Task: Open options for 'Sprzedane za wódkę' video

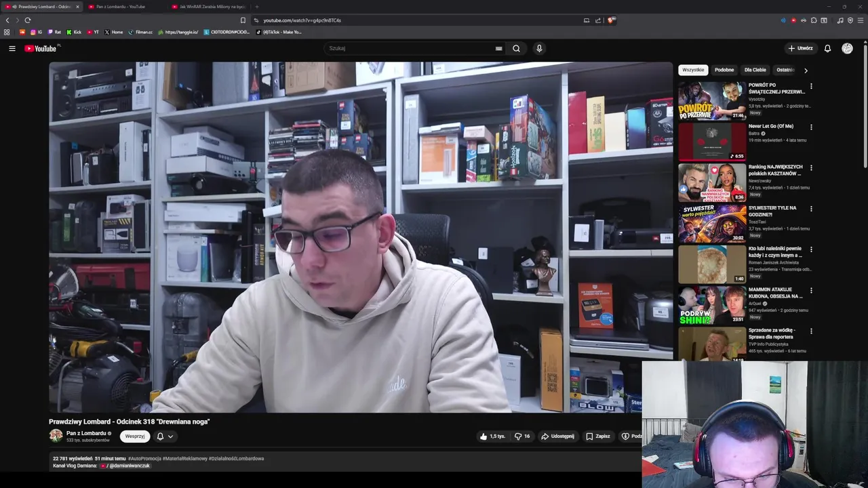Action: pos(811,331)
